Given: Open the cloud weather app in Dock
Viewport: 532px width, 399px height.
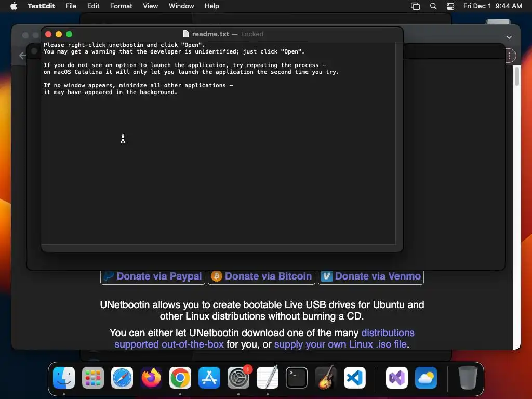Looking at the screenshot, I should click(x=426, y=378).
